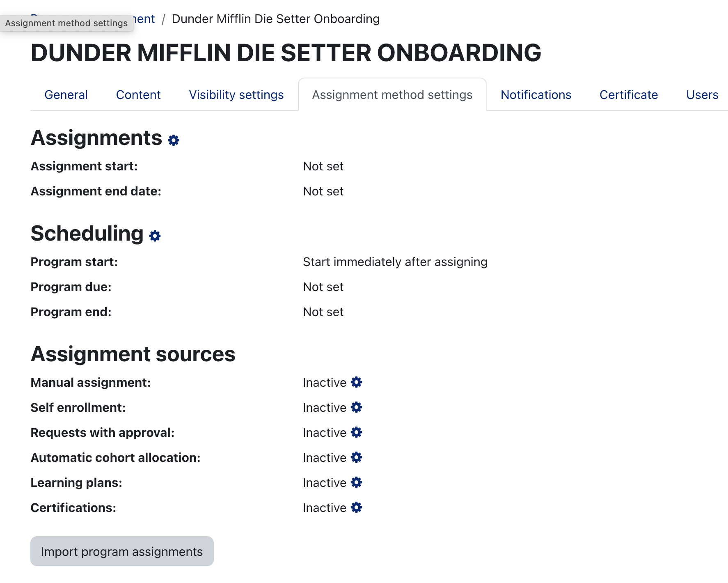Click the 'Self enrollment:' label

point(78,408)
